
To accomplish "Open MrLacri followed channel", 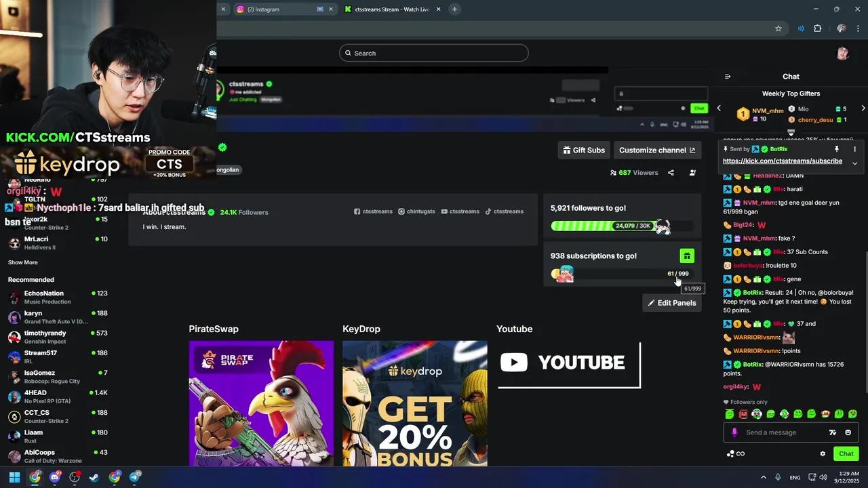I will [x=58, y=243].
